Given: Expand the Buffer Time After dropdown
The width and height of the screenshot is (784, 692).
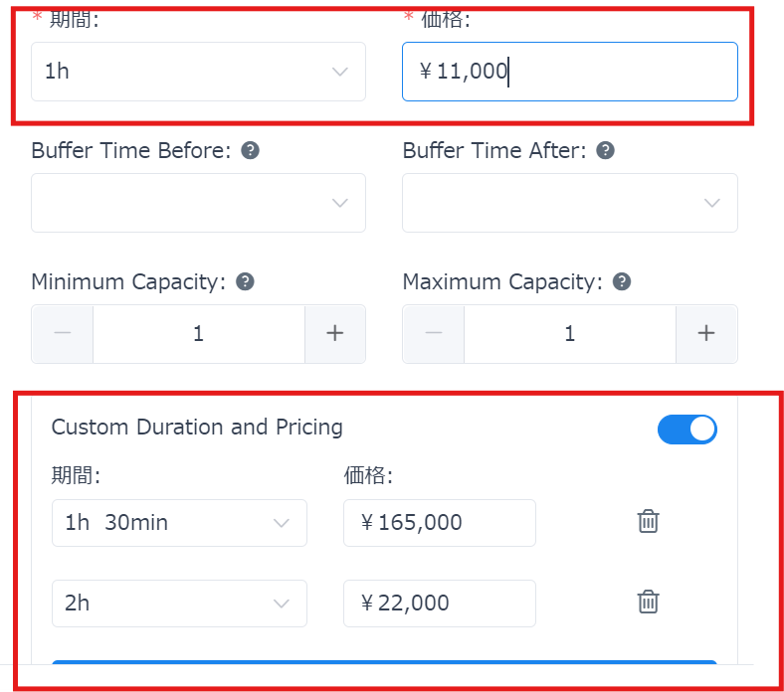Looking at the screenshot, I should click(569, 203).
